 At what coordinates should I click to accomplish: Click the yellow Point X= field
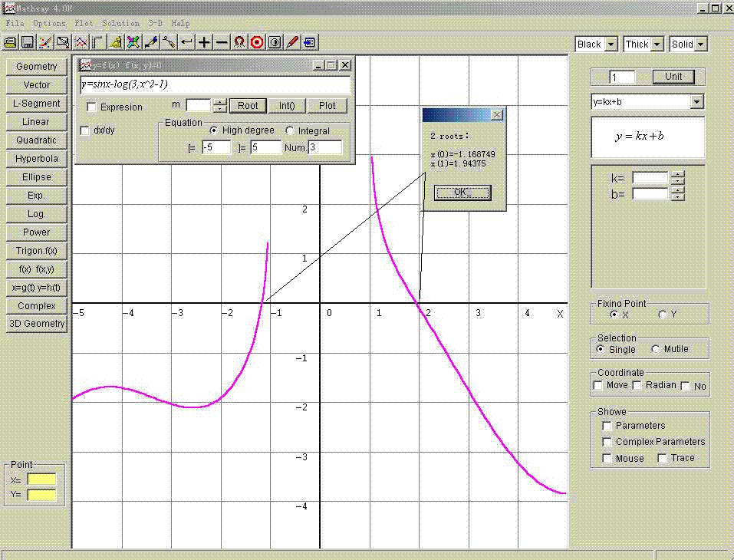point(41,479)
